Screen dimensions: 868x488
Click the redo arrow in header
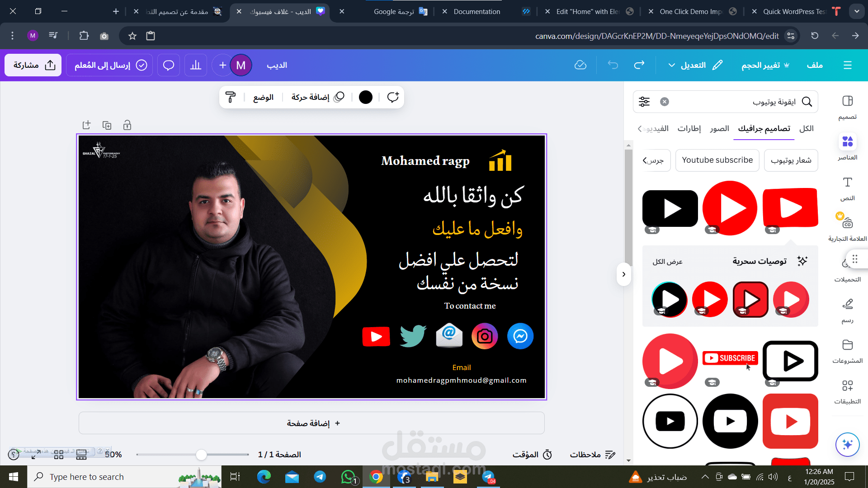(x=639, y=65)
